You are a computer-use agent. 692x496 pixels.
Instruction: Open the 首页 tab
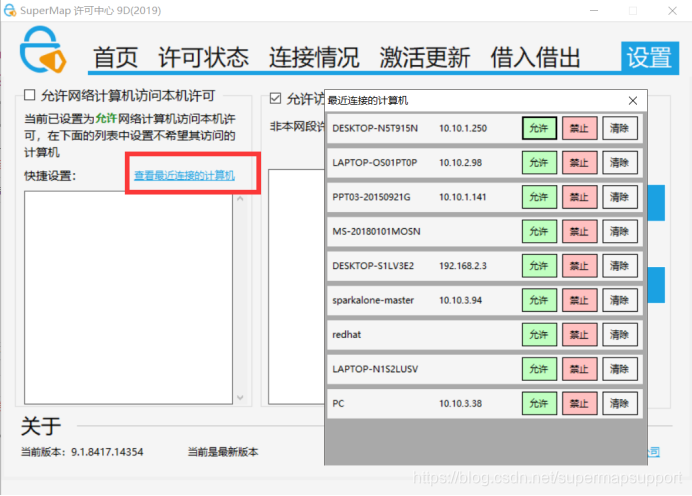[116, 57]
